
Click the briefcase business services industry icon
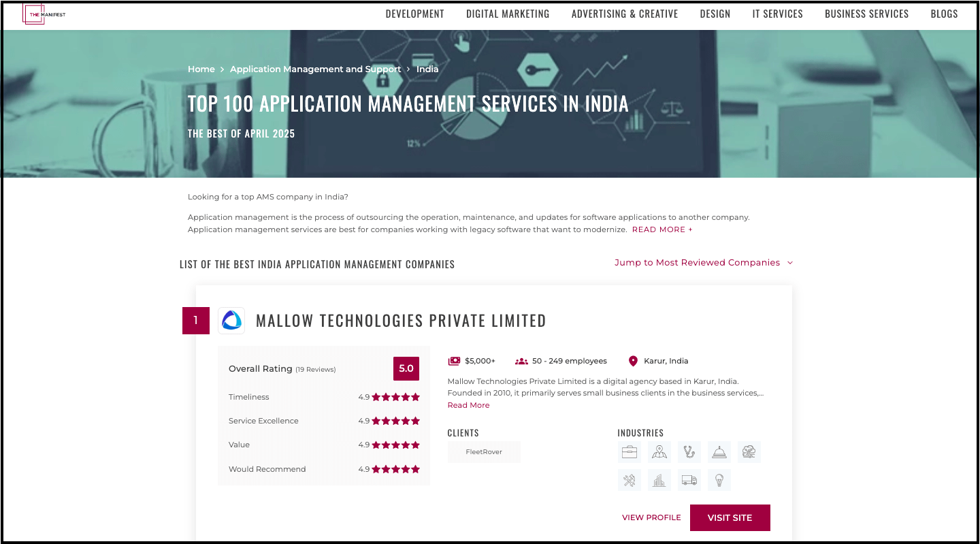[x=630, y=452]
